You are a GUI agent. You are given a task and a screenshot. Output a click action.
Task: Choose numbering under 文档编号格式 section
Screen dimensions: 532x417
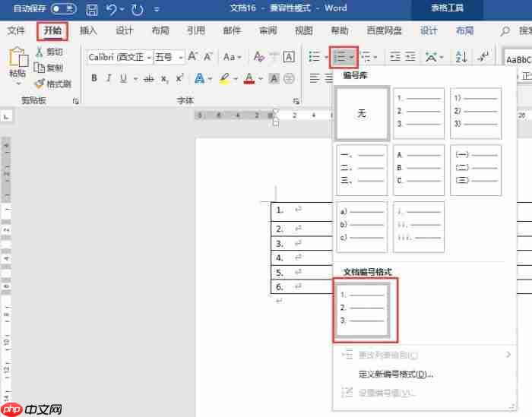[363, 310]
